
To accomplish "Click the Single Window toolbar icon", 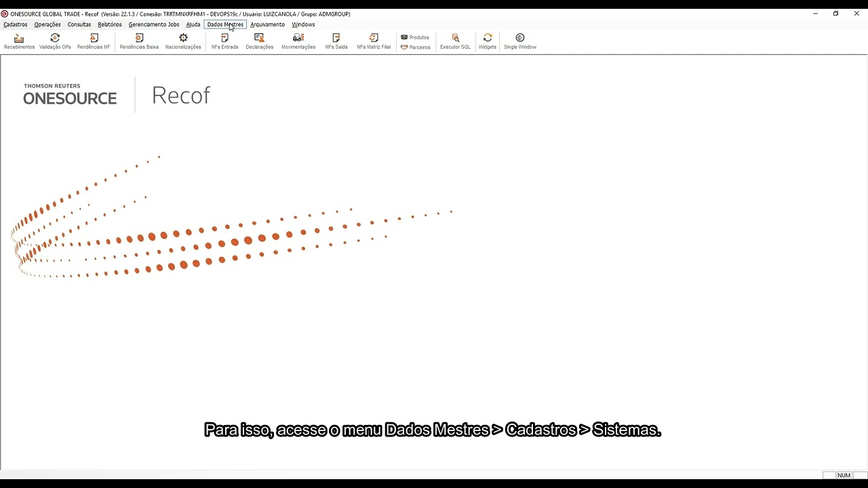I will point(520,41).
